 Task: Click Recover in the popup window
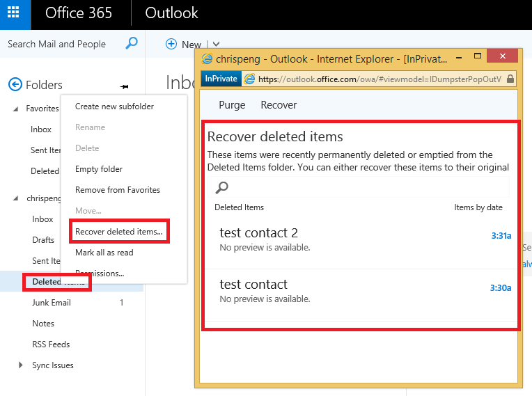point(279,105)
